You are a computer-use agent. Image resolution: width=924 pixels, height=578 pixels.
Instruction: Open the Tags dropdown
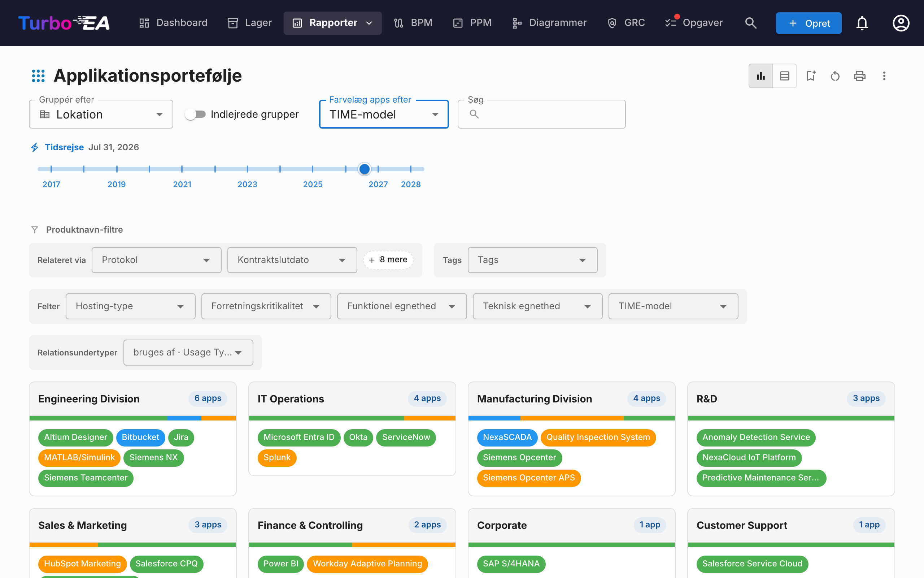click(x=533, y=260)
